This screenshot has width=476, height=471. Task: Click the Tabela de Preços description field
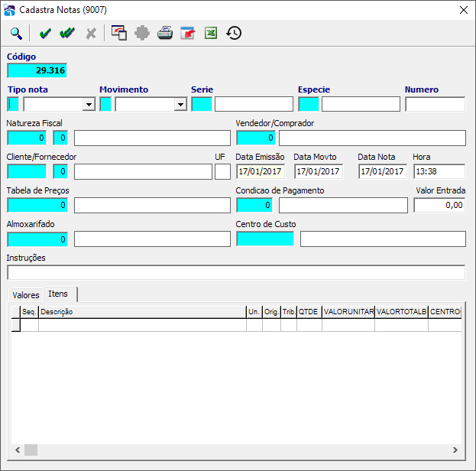pyautogui.click(x=152, y=205)
